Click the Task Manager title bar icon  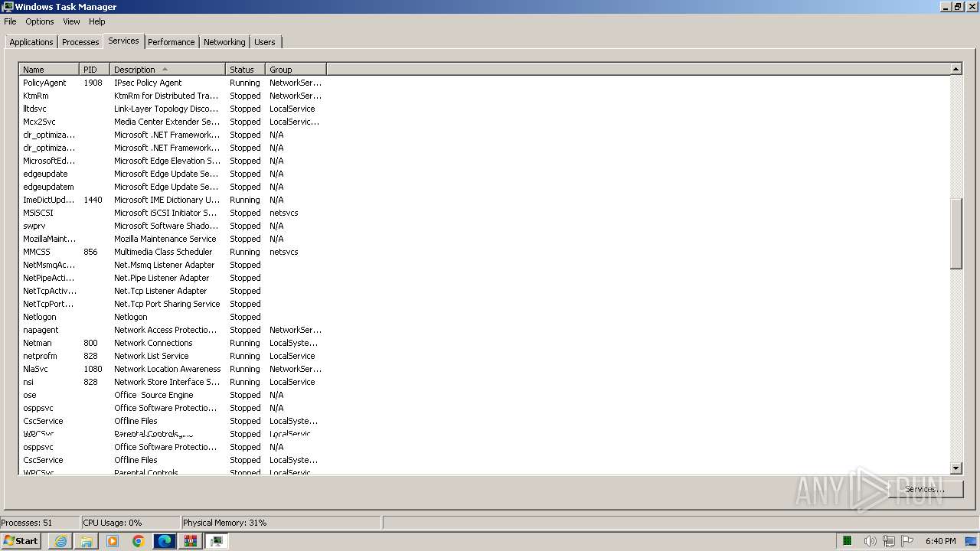[x=8, y=7]
